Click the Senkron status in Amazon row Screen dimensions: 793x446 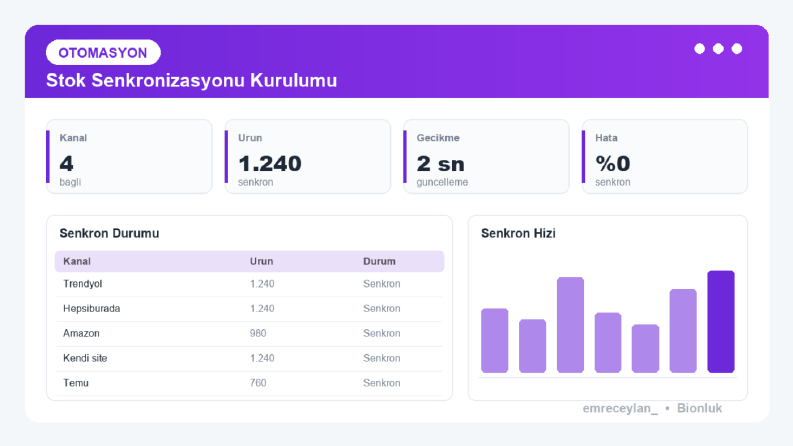click(382, 333)
